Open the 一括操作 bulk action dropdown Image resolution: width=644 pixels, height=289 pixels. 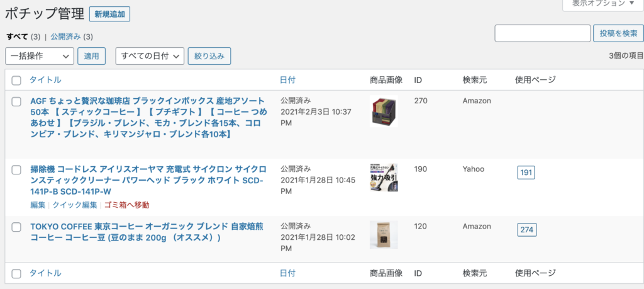click(40, 56)
